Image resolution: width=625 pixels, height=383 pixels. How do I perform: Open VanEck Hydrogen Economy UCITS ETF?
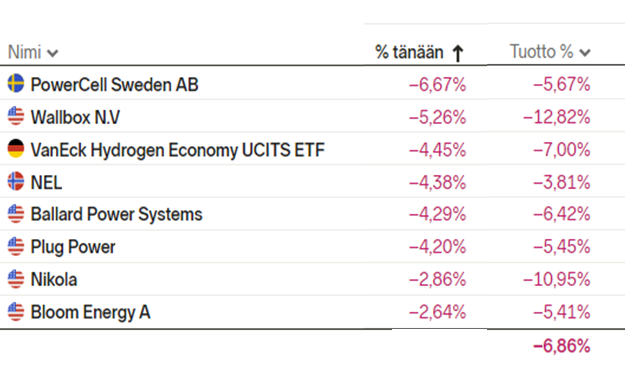tap(178, 150)
